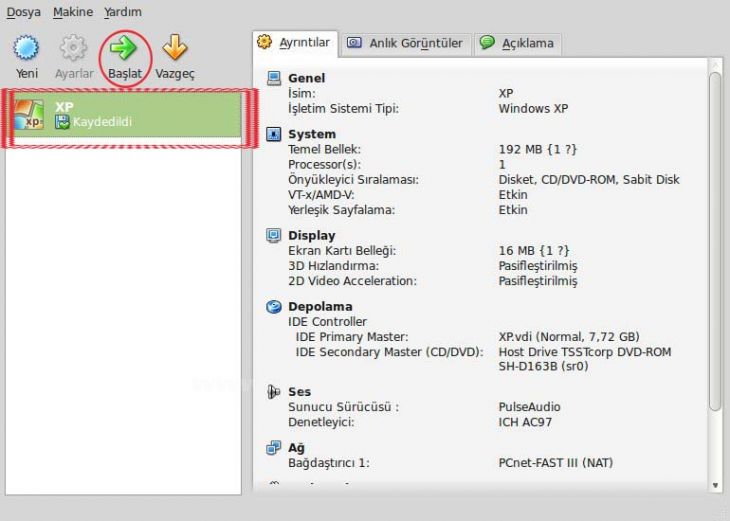Click the System section chip icon
The width and height of the screenshot is (730, 521).
click(274, 134)
